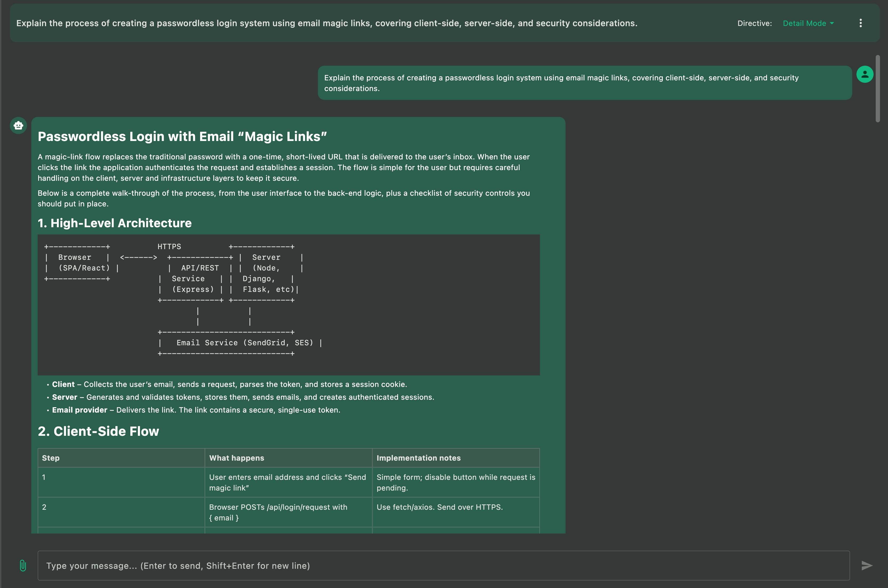The width and height of the screenshot is (888, 588).
Task: Click the caret arrow beside Detail Mode
Action: tap(832, 23)
